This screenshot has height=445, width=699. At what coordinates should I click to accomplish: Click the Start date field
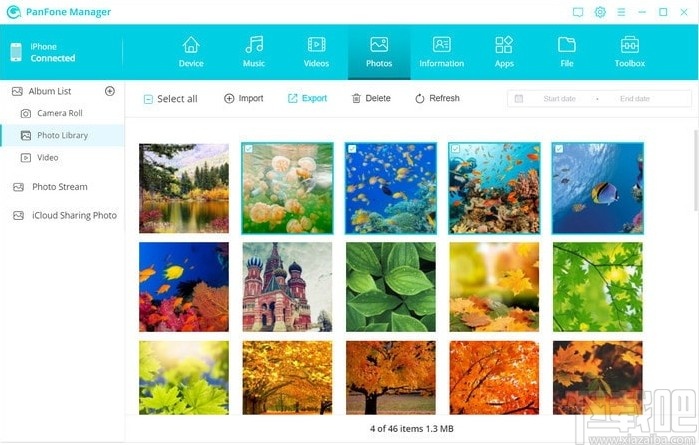tap(559, 99)
